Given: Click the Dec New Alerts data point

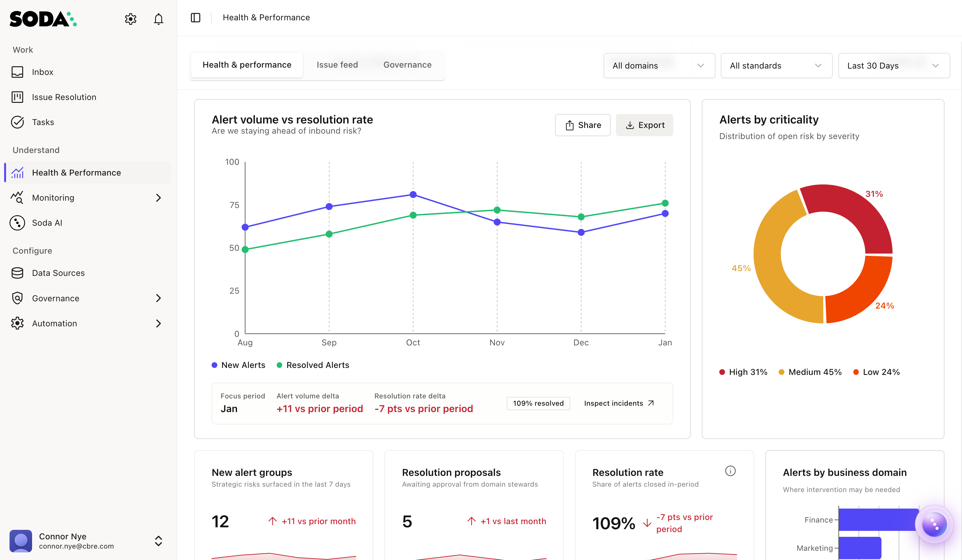Looking at the screenshot, I should point(581,232).
